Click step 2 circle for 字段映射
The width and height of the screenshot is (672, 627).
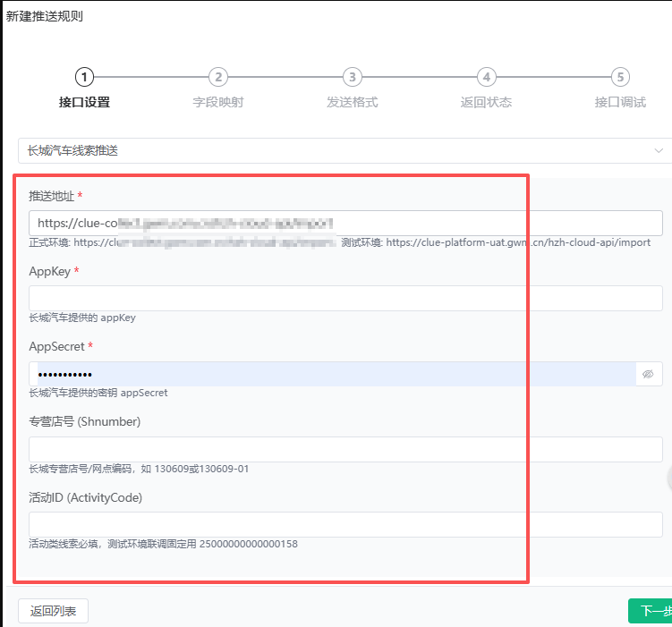click(218, 77)
